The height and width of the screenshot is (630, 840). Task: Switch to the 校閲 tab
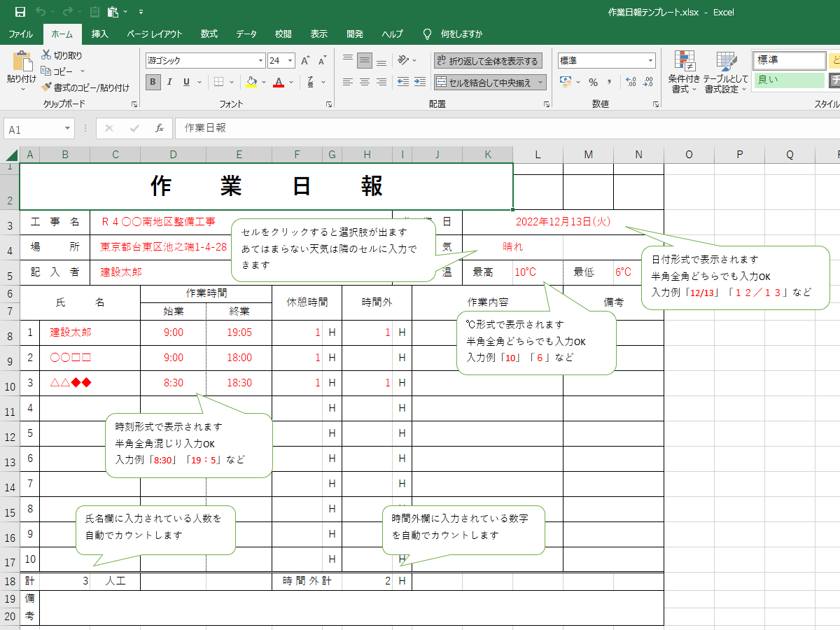[283, 34]
